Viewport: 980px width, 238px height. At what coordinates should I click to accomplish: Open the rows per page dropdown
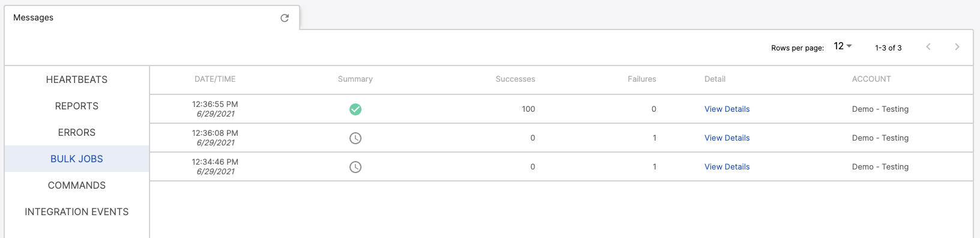(x=843, y=46)
